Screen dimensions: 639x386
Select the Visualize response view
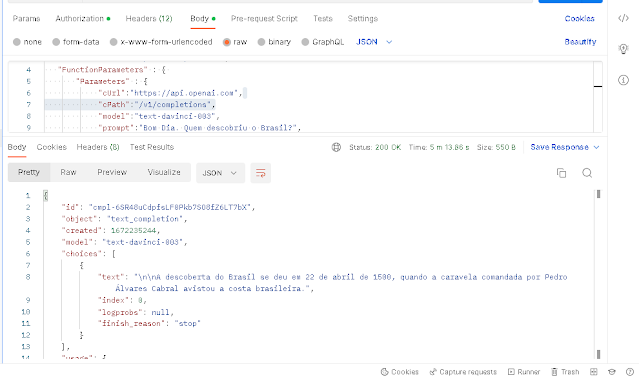pos(164,172)
